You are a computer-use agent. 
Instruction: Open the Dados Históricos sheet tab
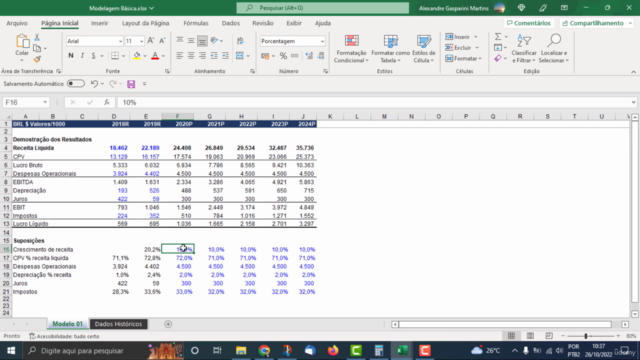coord(118,324)
